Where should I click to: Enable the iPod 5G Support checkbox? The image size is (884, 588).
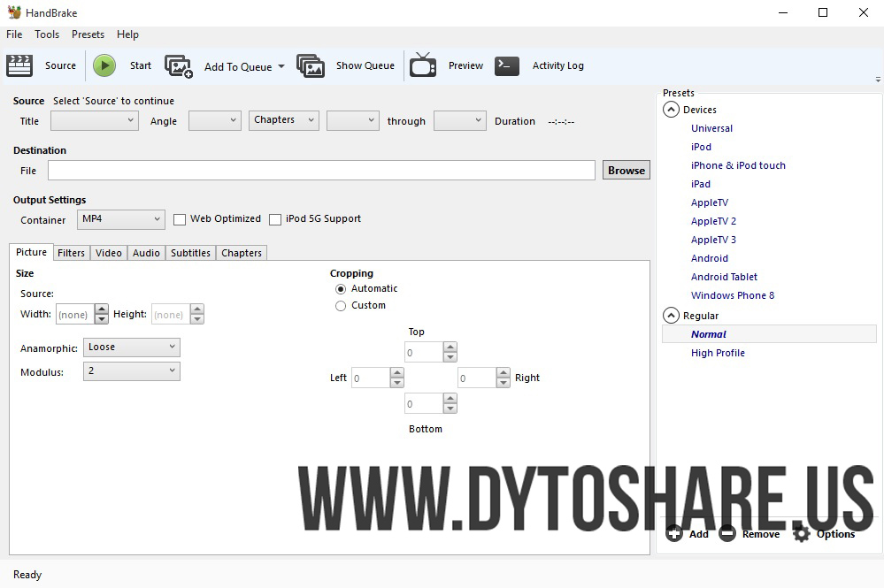coord(275,219)
